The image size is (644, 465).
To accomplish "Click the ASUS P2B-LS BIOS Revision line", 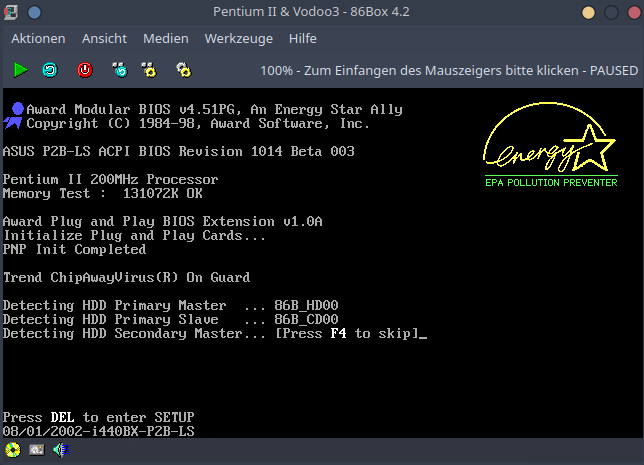I will click(x=179, y=151).
